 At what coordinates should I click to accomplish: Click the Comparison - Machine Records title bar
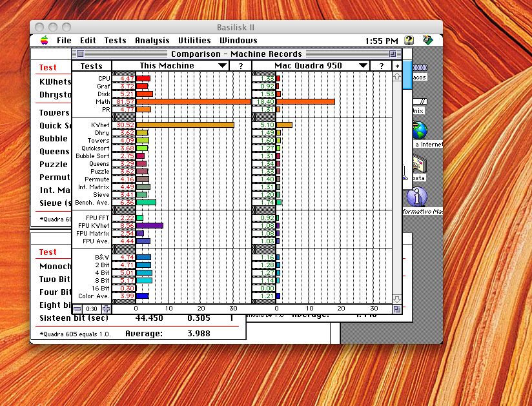tap(236, 54)
